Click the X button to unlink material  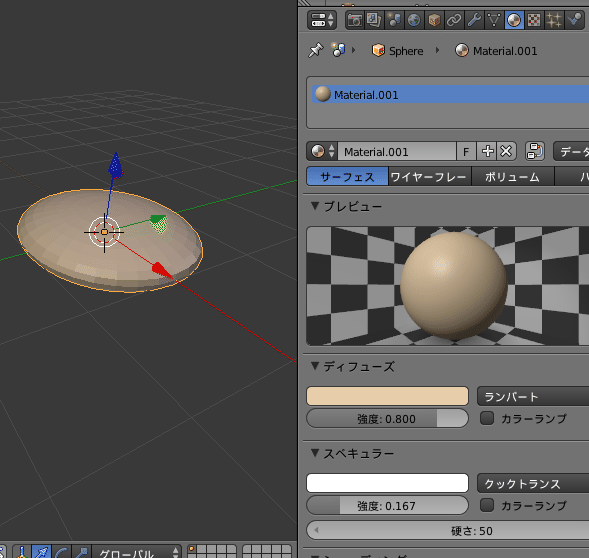point(506,151)
